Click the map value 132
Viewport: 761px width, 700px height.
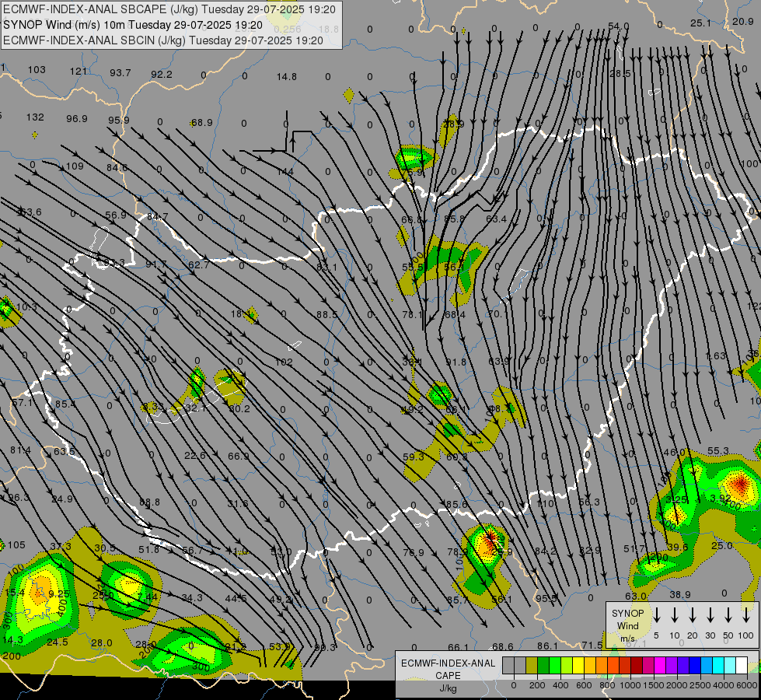pos(35,117)
